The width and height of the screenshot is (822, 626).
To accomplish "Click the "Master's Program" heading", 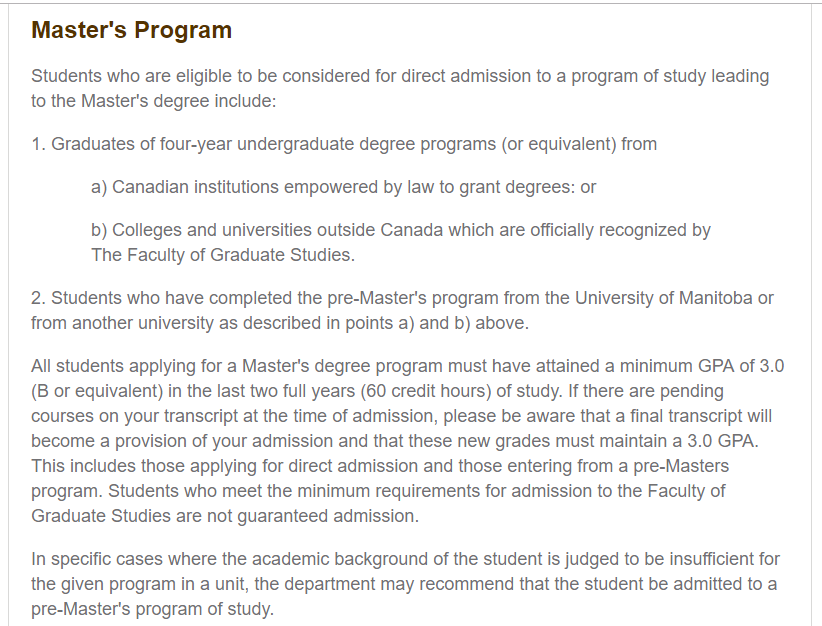I will click(131, 30).
